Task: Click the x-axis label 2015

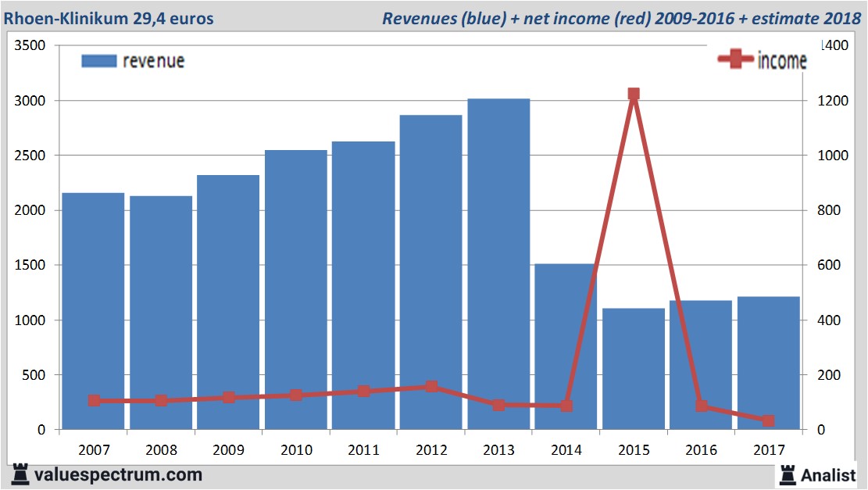Action: pyautogui.click(x=634, y=449)
